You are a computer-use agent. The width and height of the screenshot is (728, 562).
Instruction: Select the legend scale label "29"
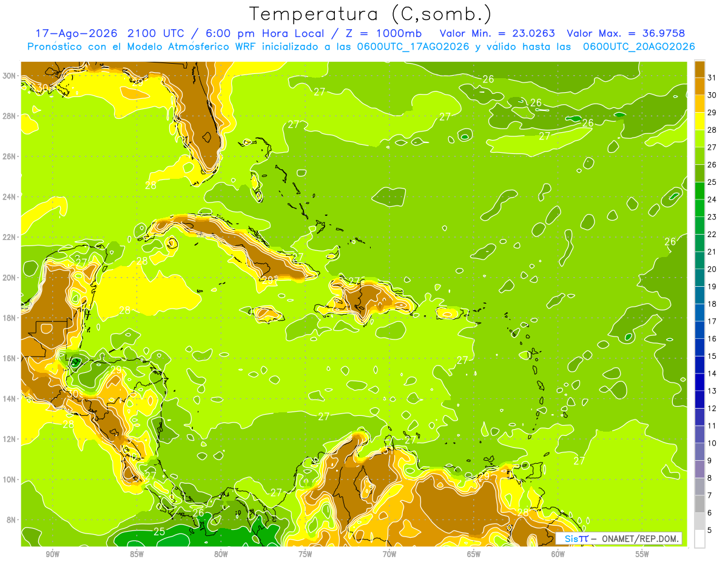(x=712, y=112)
